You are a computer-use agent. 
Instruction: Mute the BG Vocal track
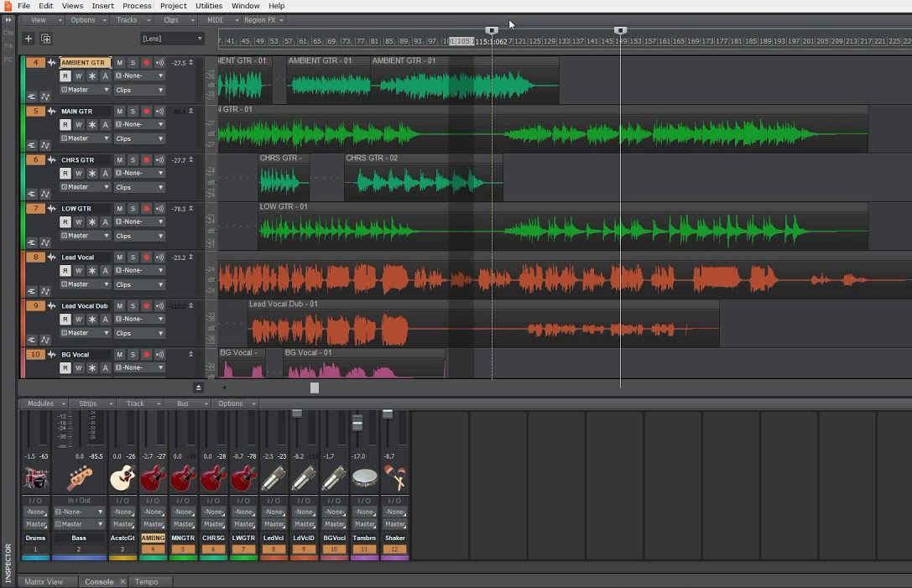(x=119, y=354)
